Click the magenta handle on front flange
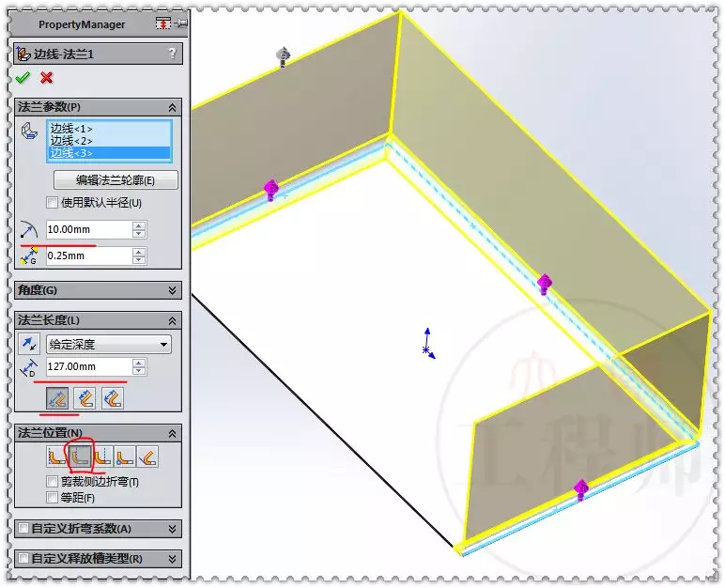Viewport: 725px width, 588px height. pos(581,490)
